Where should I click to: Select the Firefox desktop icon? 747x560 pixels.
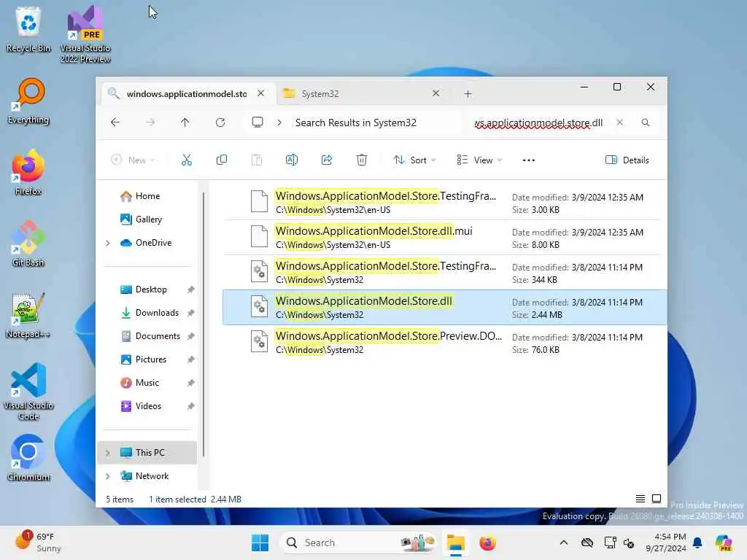click(x=28, y=172)
